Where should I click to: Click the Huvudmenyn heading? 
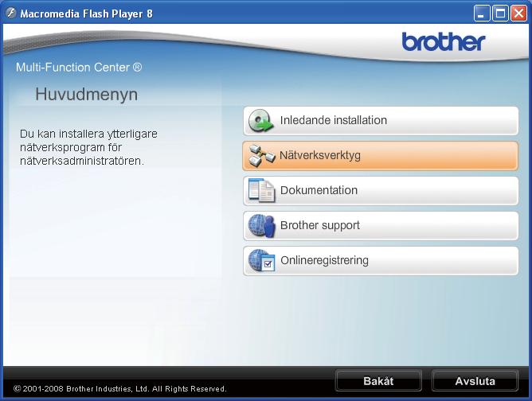87,94
